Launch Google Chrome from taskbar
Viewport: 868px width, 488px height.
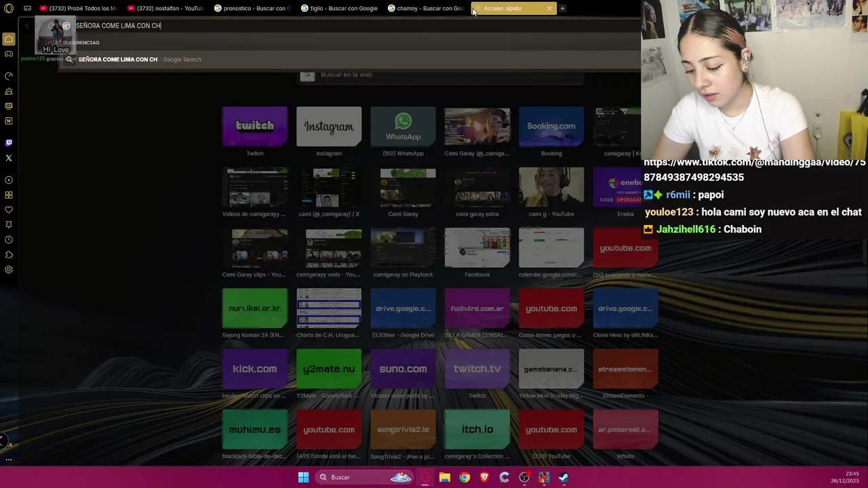click(465, 477)
